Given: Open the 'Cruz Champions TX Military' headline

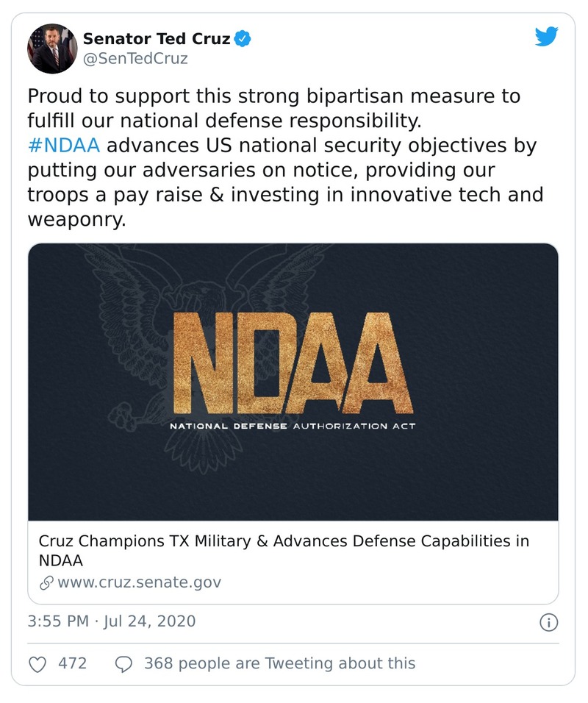Looking at the screenshot, I should 283,550.
